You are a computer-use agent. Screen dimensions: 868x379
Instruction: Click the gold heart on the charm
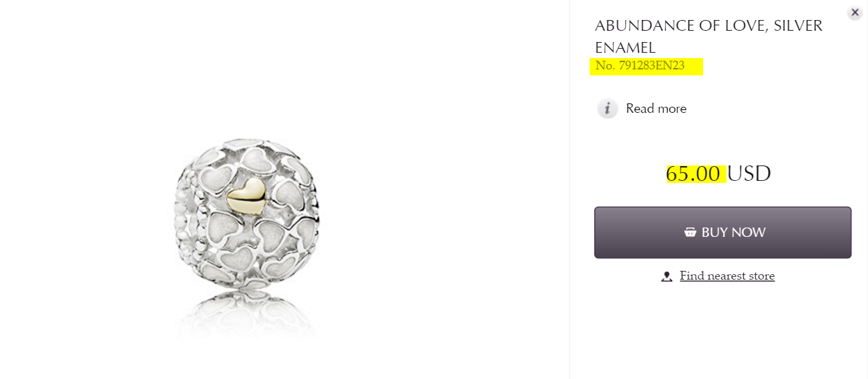(246, 195)
